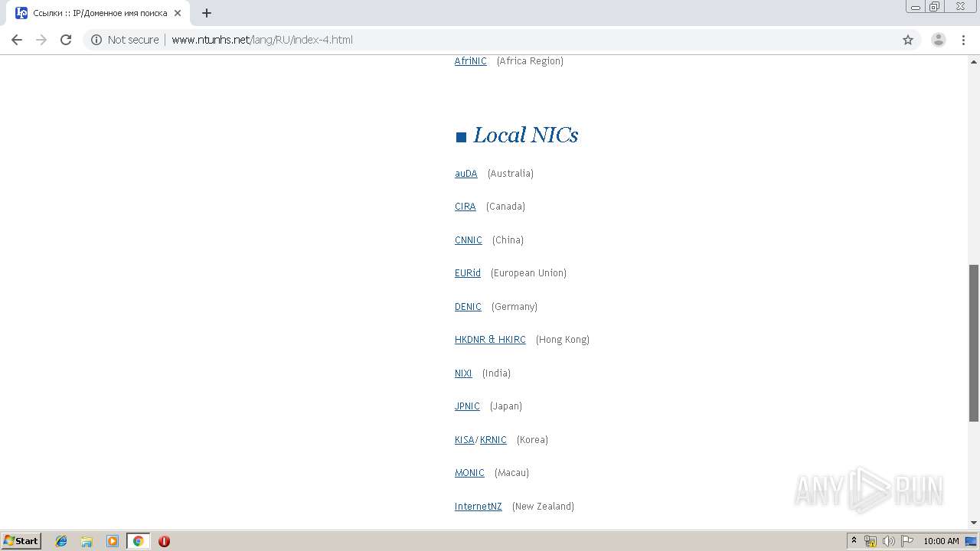Click the scrollbar up arrow

[x=974, y=60]
